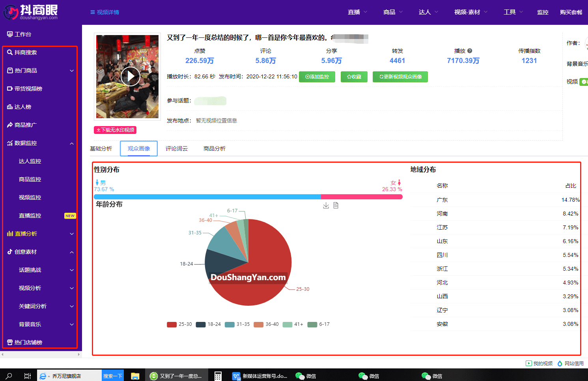
Task: Open Windows taskbar search icon
Action: tap(9, 376)
